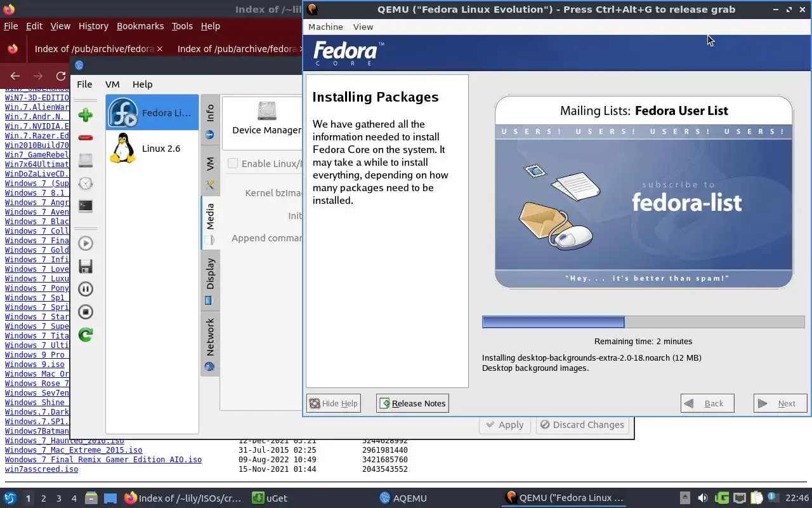812x508 pixels.
Task: Click the file manager icon in taskbar
Action: pyautogui.click(x=91, y=498)
